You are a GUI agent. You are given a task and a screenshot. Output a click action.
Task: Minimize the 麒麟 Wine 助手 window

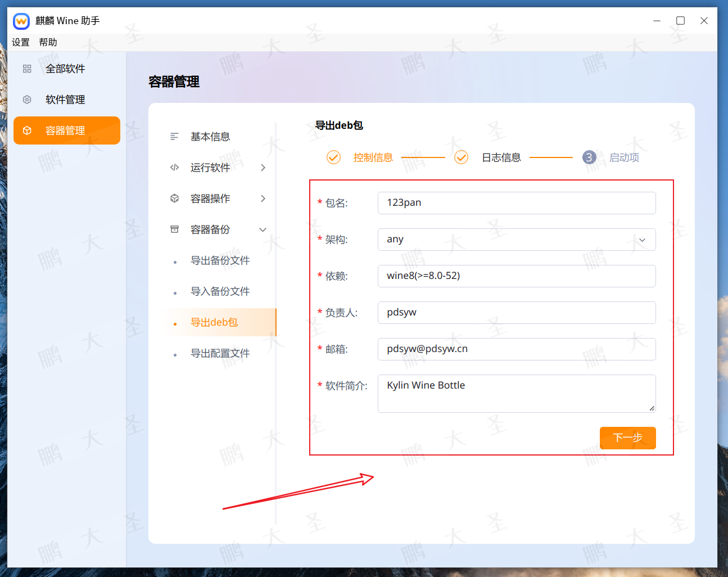coord(657,21)
